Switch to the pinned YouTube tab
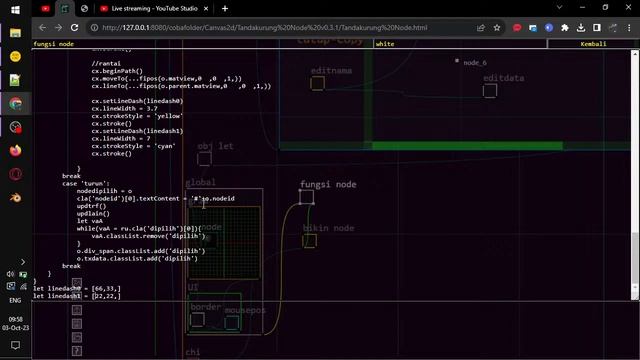This screenshot has width=640, height=360. 45,9
